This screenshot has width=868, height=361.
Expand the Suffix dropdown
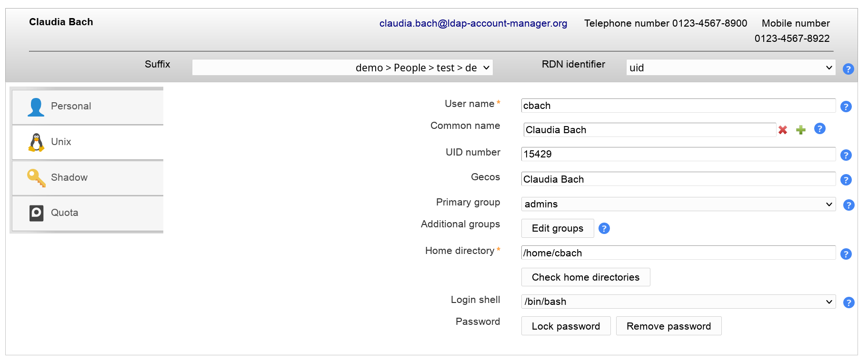point(342,68)
